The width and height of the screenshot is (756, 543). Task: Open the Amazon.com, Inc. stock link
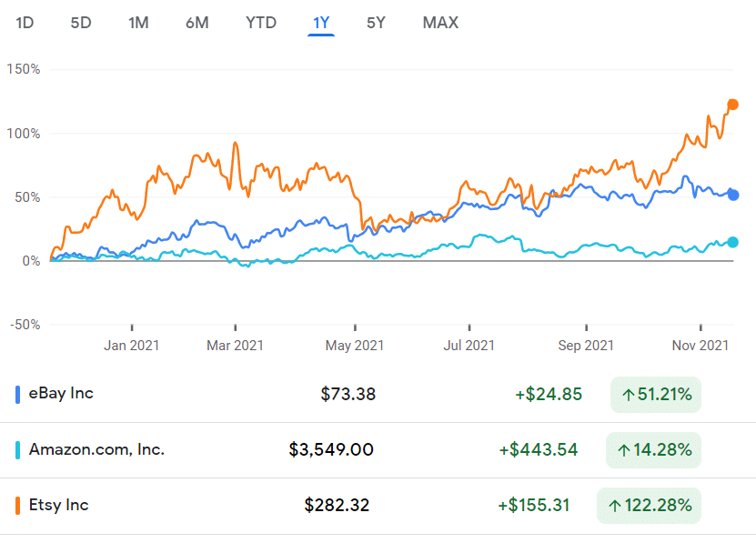(x=97, y=449)
